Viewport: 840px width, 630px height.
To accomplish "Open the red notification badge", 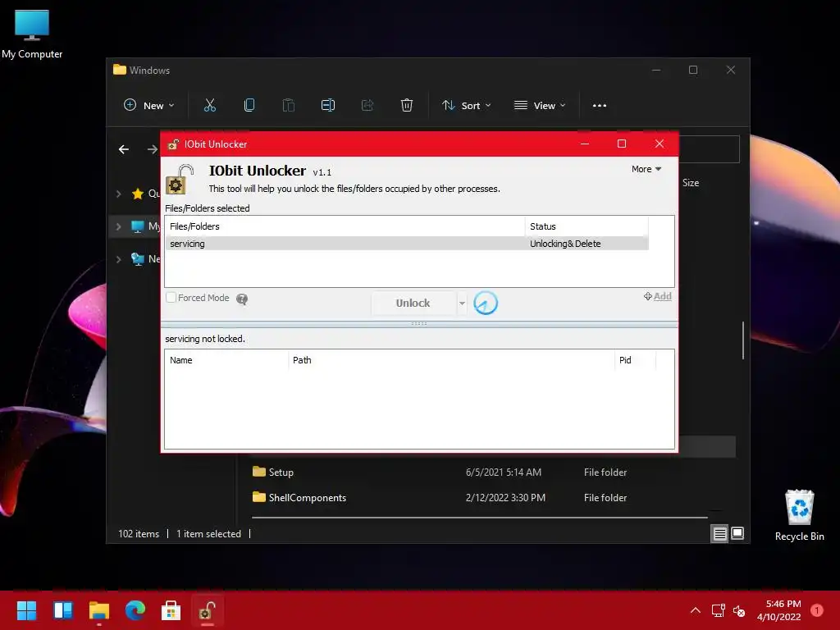I will [817, 610].
